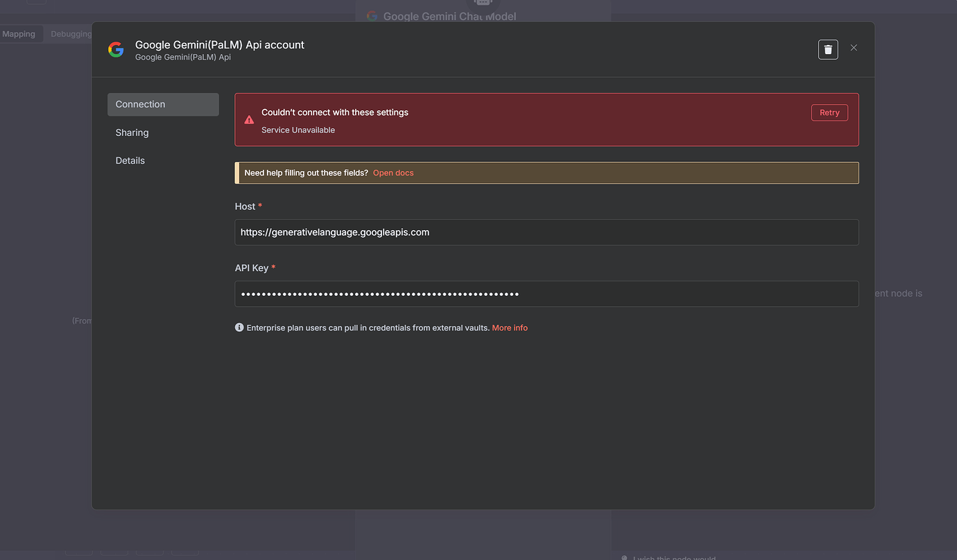Click the info circle beside the vault note
The image size is (957, 560).
239,327
